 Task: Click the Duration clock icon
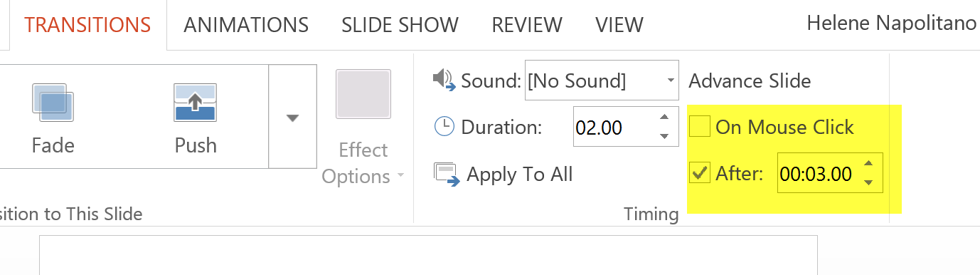pyautogui.click(x=444, y=127)
